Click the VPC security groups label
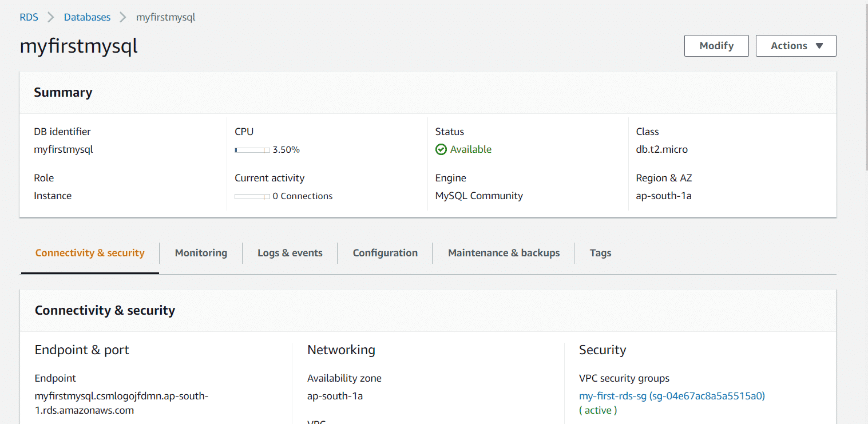This screenshot has height=424, width=868. [624, 378]
